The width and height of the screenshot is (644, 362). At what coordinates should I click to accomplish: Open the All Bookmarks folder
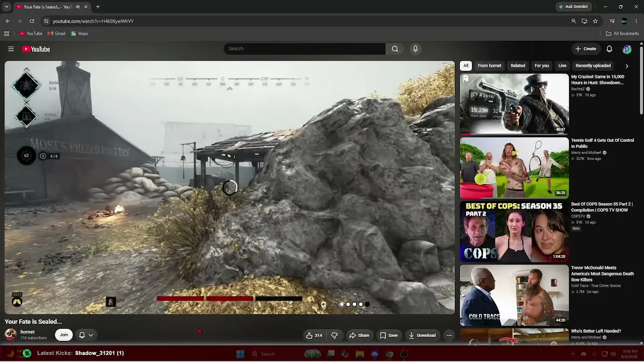(x=622, y=34)
